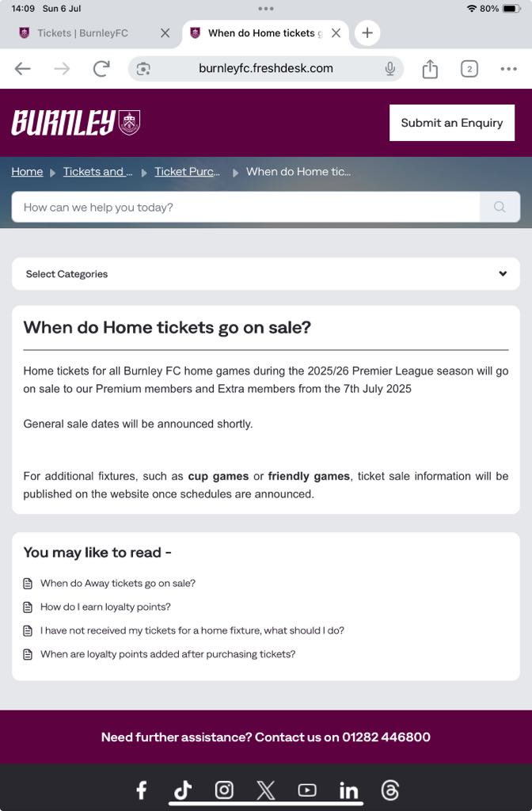The image size is (532, 811).
Task: Reload the page with refresh icon
Action: pos(101,69)
